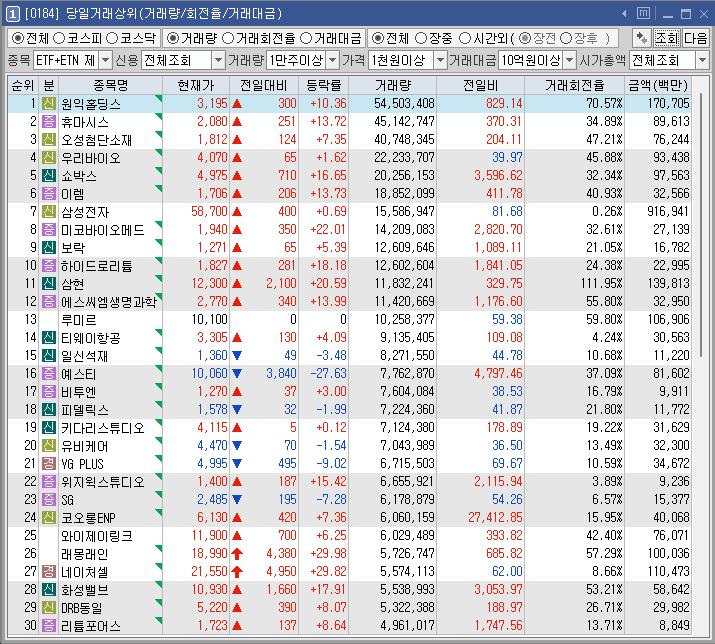Click the 신 badge icon for 화성밸브
This screenshot has height=644, width=715.
point(49,589)
